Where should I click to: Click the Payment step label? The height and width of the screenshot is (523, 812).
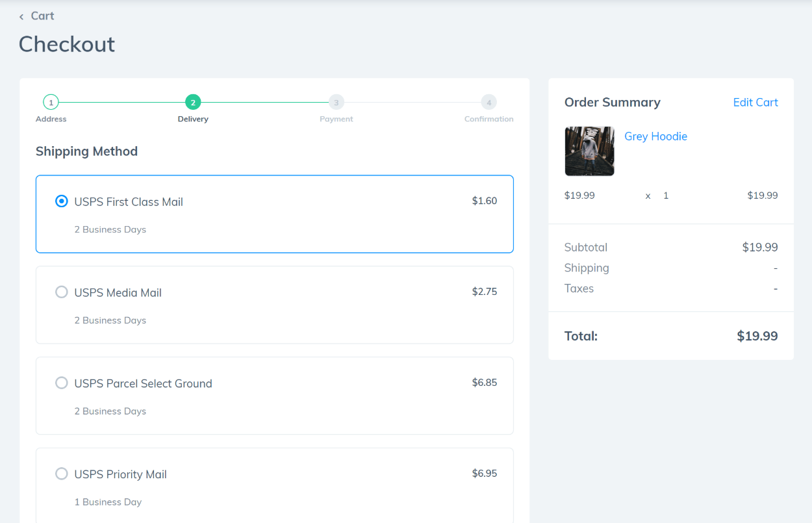336,119
